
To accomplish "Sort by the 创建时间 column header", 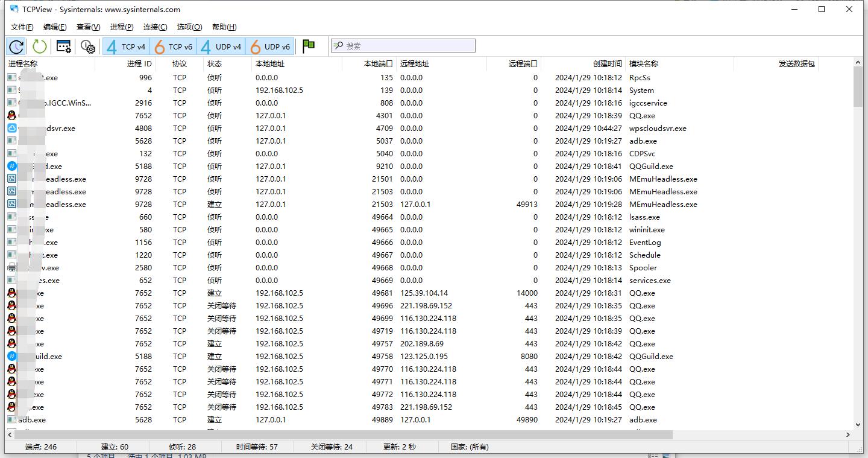I will coord(607,63).
